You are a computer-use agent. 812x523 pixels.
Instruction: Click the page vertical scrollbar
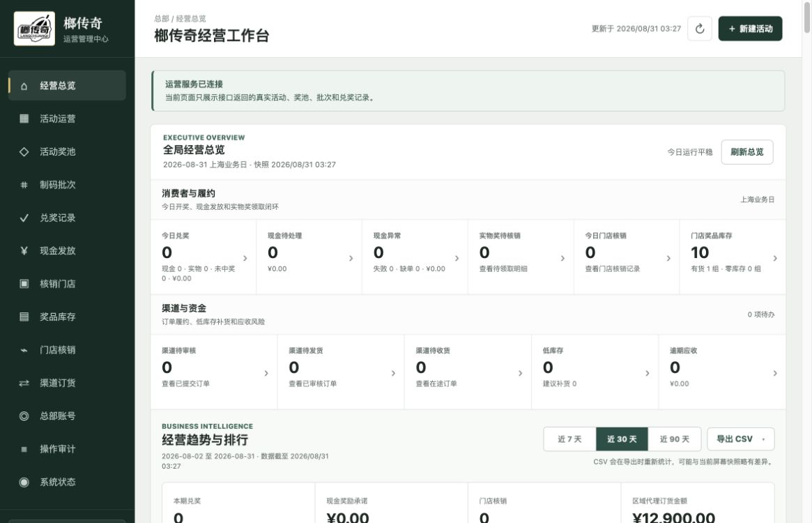(807, 17)
